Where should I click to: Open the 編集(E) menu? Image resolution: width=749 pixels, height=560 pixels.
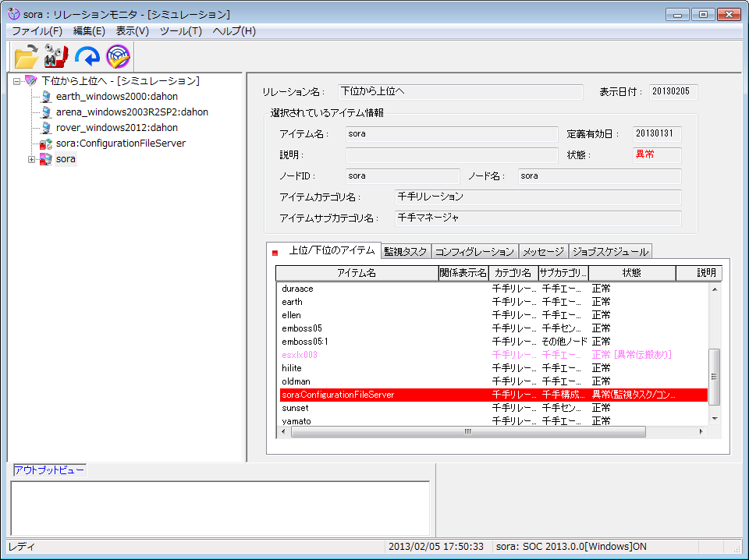(x=89, y=31)
